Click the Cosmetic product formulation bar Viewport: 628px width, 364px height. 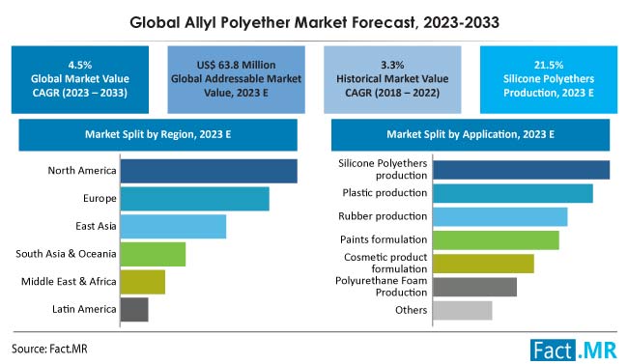click(483, 264)
